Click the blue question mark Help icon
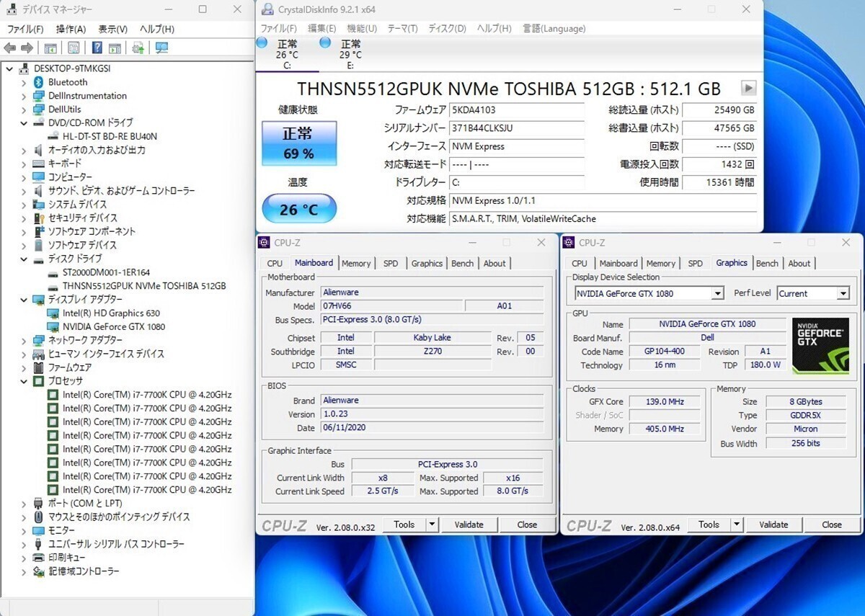 97,48
